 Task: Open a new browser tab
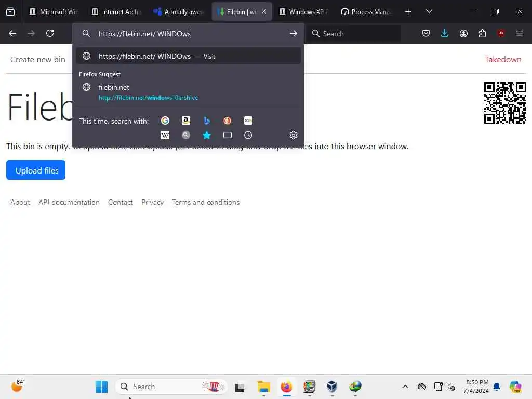[408, 12]
